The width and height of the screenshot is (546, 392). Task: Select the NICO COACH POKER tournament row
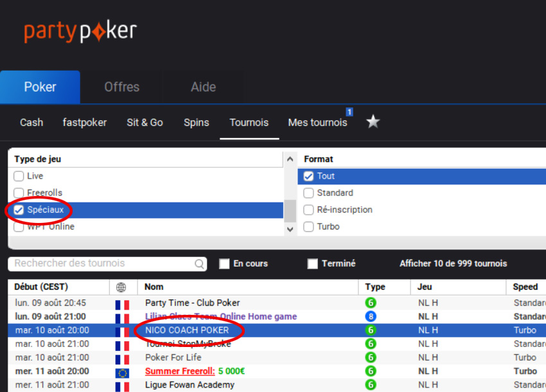[277, 330]
